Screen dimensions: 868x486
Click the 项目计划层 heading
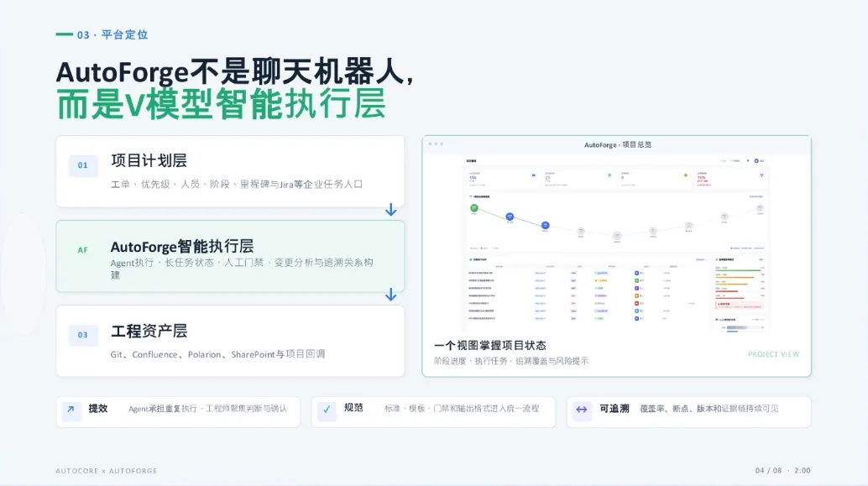(149, 160)
